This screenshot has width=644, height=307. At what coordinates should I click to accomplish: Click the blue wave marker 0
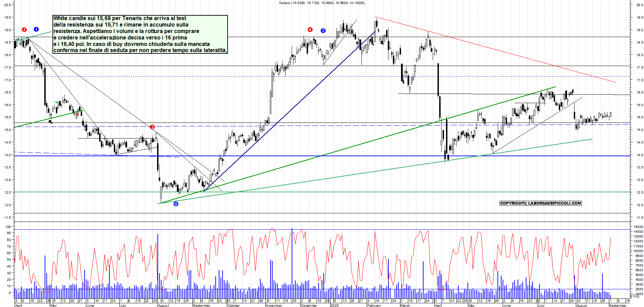pyautogui.click(x=176, y=204)
